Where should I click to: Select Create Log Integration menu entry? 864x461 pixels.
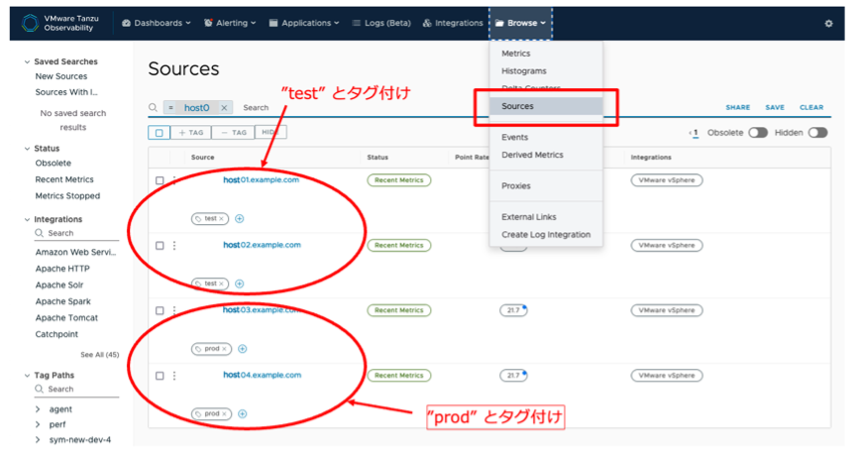tap(546, 235)
